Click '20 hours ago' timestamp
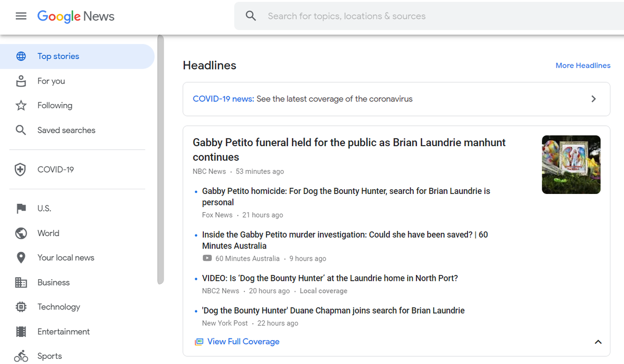 269,291
